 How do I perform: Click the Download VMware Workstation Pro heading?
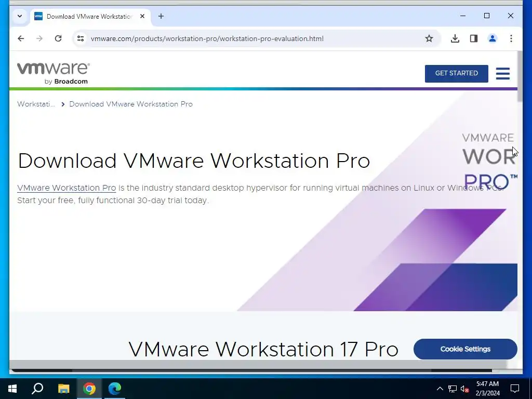click(194, 161)
